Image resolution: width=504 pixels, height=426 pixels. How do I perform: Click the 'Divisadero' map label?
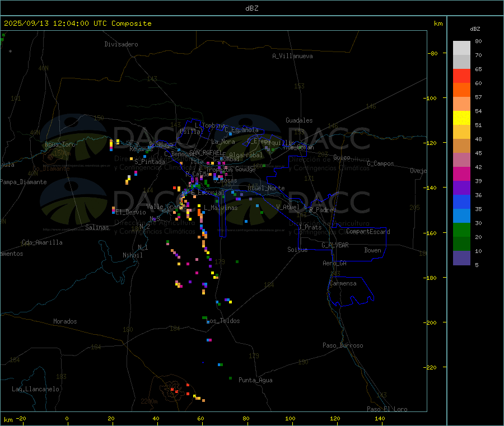(121, 44)
